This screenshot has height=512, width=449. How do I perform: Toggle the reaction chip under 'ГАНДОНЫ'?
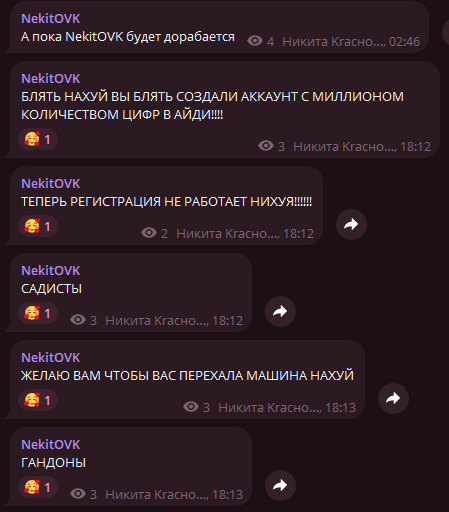click(38, 487)
